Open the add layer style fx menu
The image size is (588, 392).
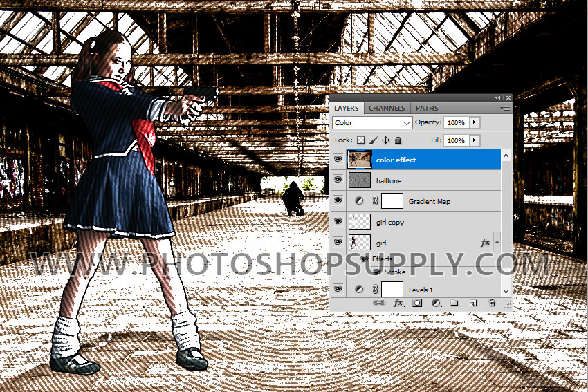pos(398,303)
